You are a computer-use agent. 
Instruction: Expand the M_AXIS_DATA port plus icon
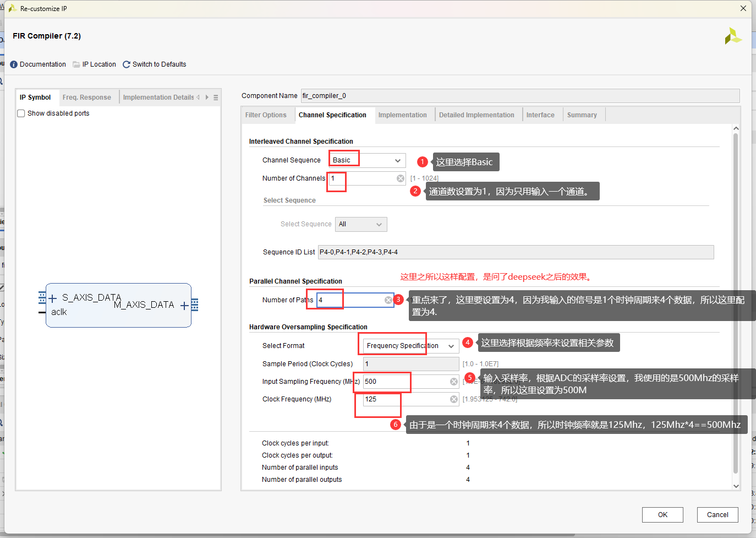tap(184, 305)
